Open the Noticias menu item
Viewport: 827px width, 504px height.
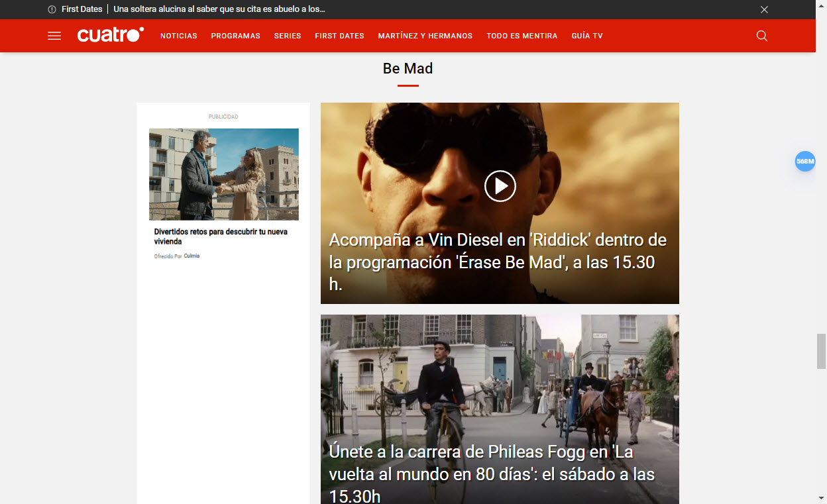(x=179, y=36)
